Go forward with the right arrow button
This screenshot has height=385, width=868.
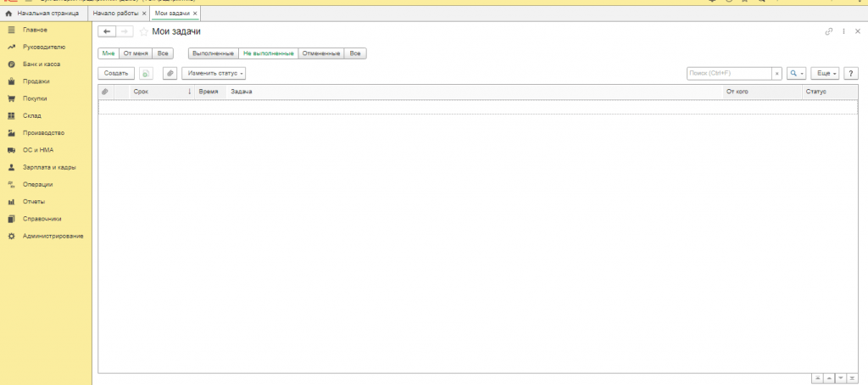point(125,31)
